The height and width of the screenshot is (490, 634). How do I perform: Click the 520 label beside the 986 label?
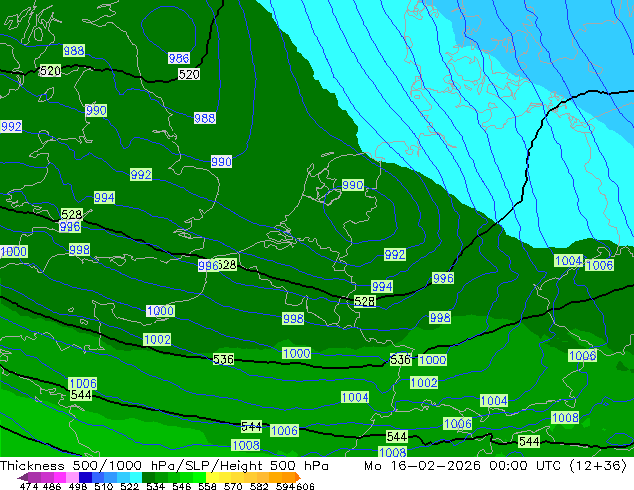point(189,74)
